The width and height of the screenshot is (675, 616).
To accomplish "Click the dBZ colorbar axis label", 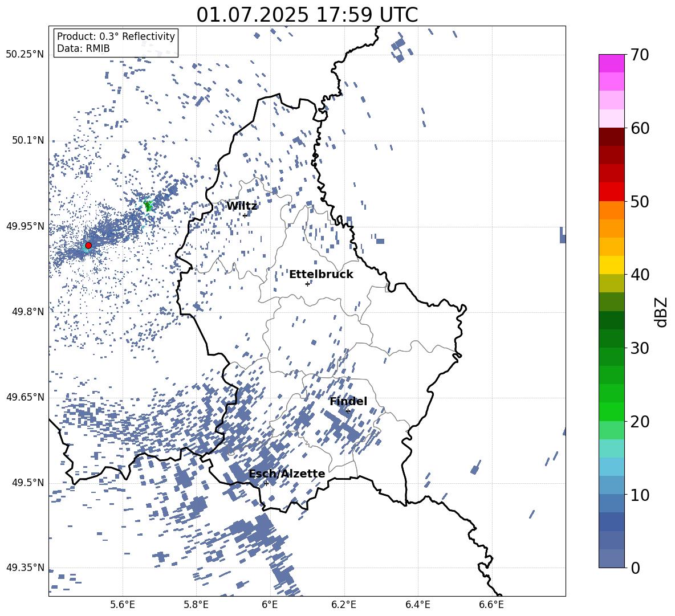I will pos(662,312).
